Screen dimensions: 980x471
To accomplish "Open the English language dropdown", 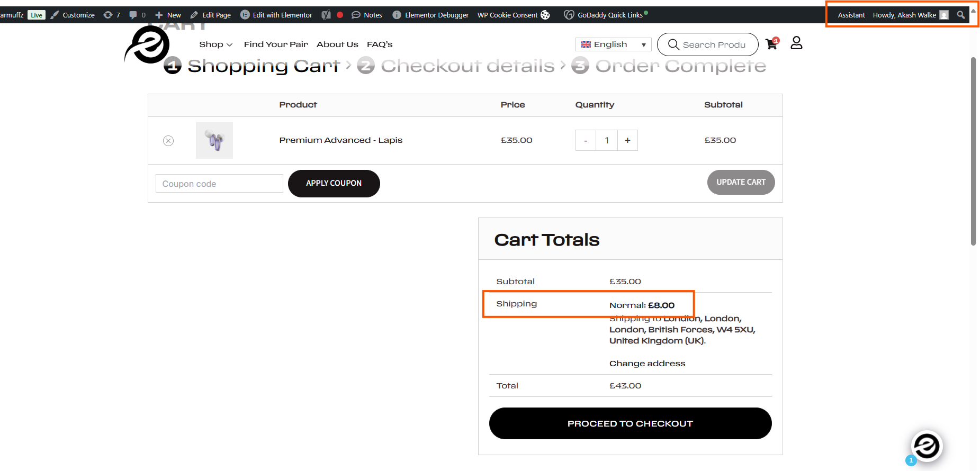I will click(613, 44).
